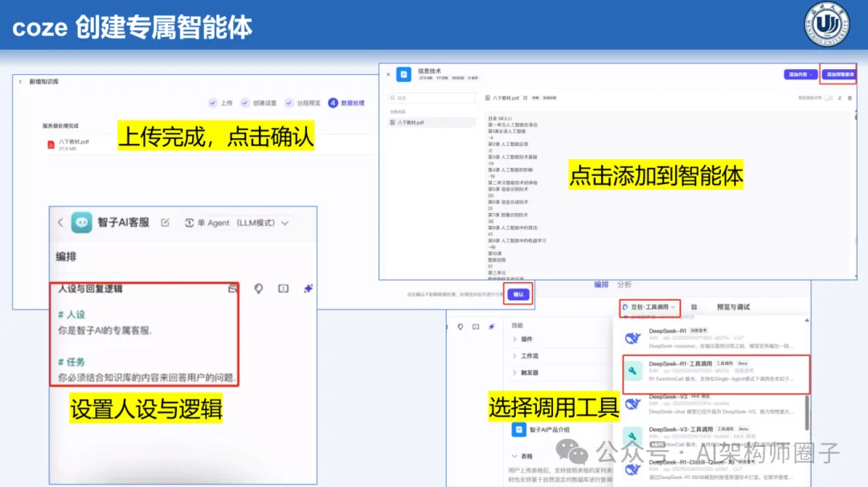
Task: Select the DeepSeek-V3·工具调用 model option
Action: coord(714,436)
